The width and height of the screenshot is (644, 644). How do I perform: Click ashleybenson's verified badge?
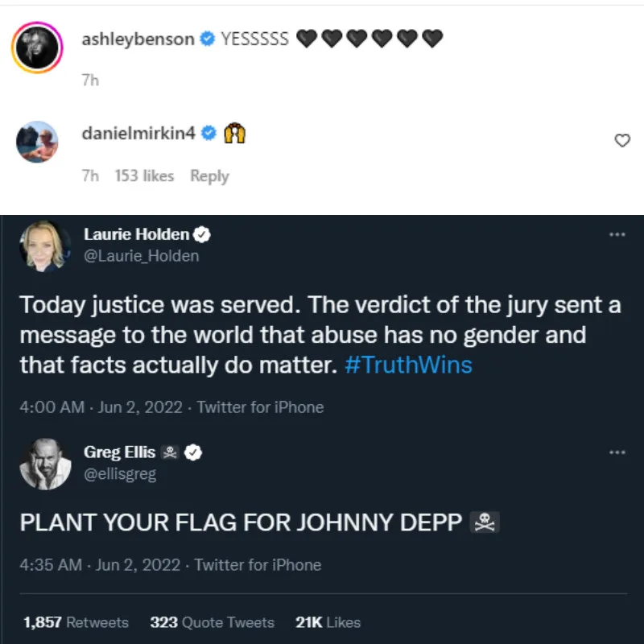(x=207, y=39)
